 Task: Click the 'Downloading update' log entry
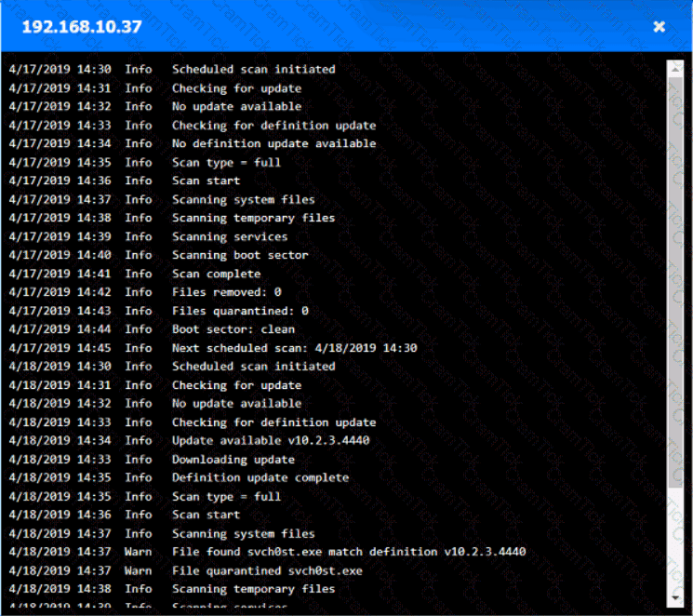[233, 459]
